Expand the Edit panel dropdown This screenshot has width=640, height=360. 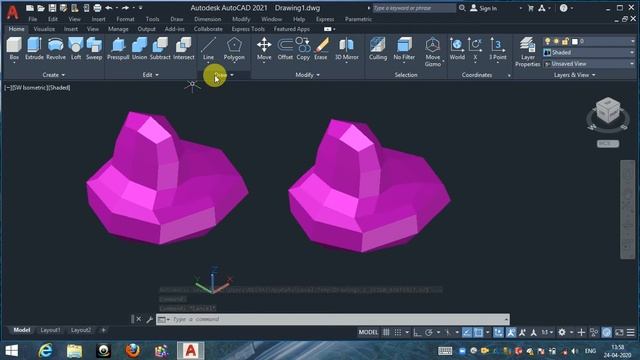point(151,75)
